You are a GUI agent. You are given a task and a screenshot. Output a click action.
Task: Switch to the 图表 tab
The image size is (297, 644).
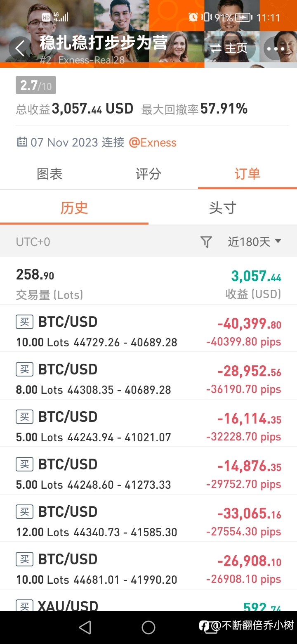click(49, 174)
